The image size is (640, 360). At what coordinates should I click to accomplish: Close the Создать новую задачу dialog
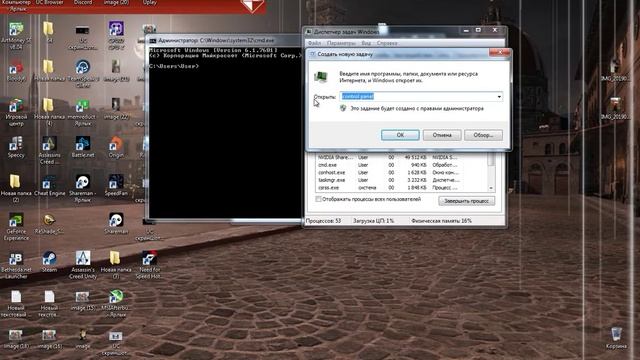click(499, 53)
